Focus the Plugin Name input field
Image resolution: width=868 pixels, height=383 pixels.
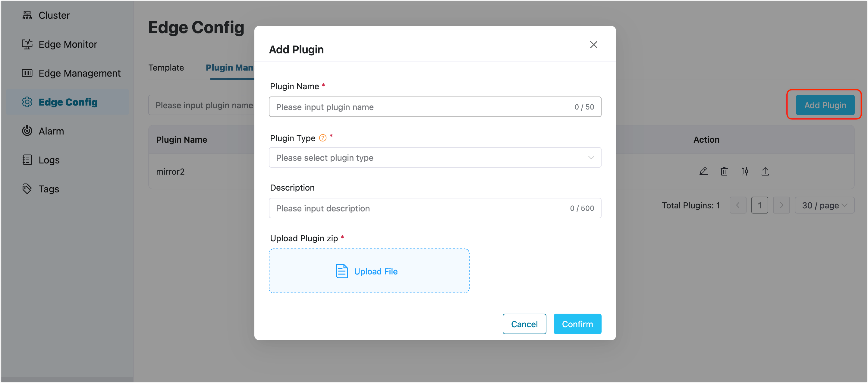[x=421, y=107]
